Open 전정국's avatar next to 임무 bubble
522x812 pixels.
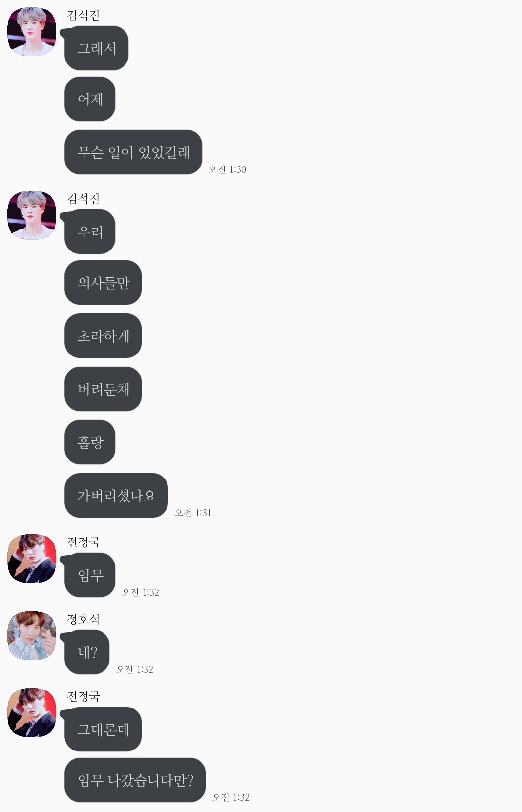coord(32,559)
